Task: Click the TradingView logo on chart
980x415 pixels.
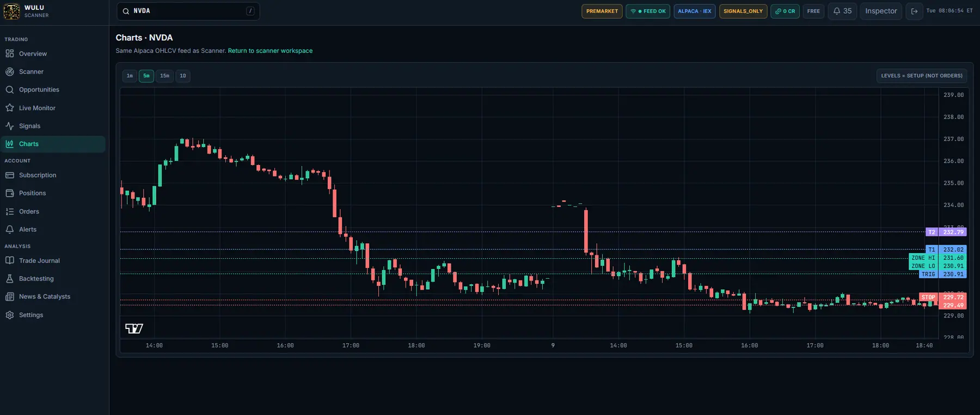Action: 134,328
